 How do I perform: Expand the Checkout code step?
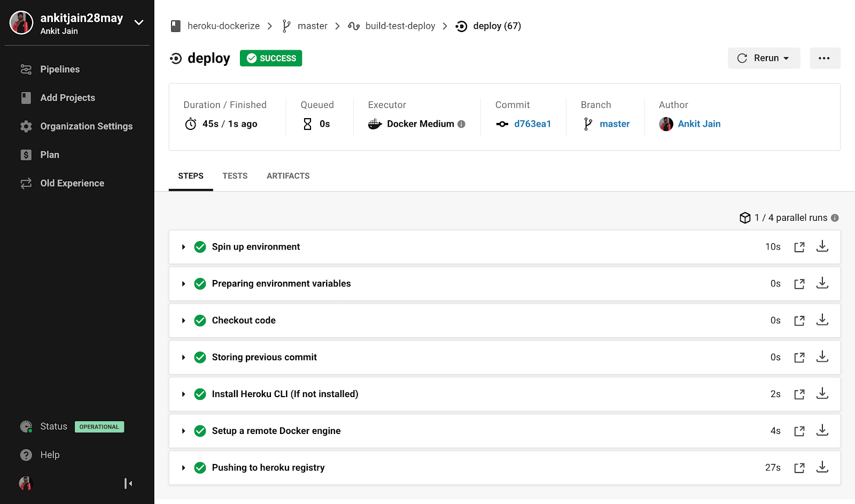pyautogui.click(x=183, y=321)
